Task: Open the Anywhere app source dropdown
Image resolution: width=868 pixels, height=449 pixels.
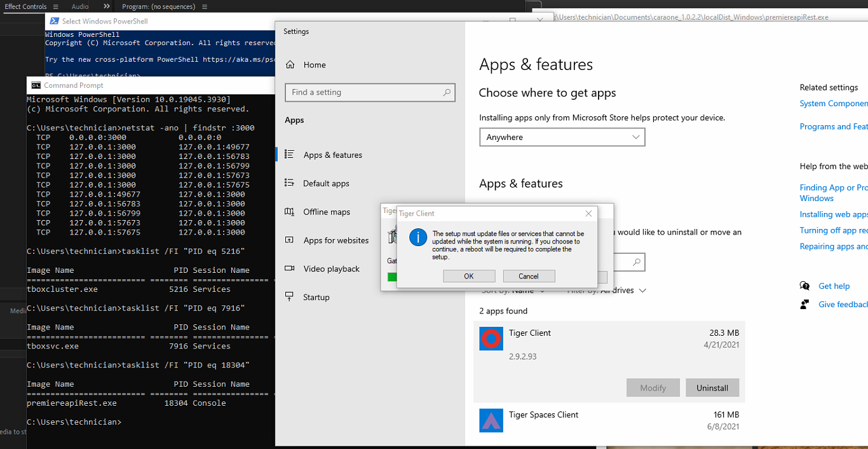Action: (x=562, y=137)
